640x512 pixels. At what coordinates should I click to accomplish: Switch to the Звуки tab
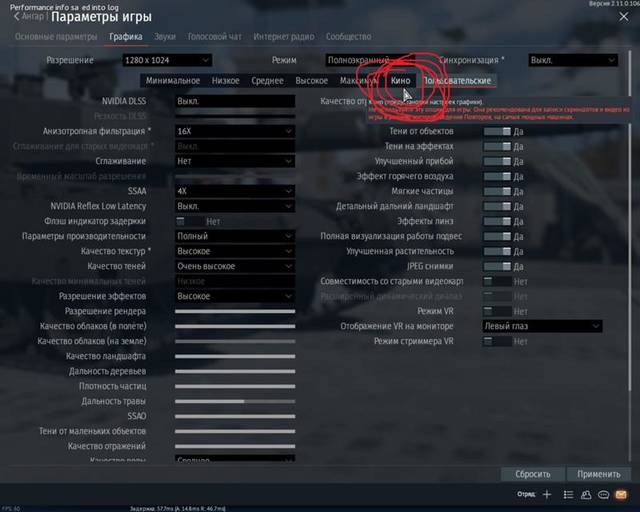(165, 37)
